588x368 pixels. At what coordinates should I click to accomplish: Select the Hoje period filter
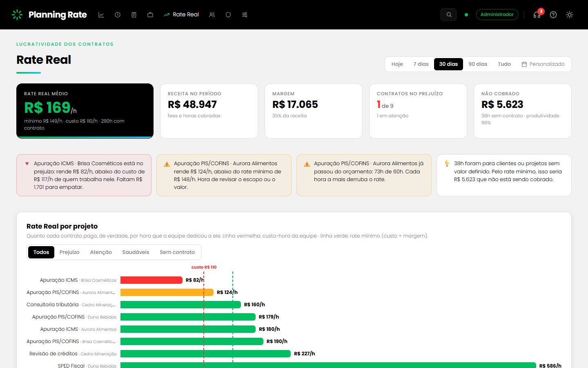(x=397, y=64)
